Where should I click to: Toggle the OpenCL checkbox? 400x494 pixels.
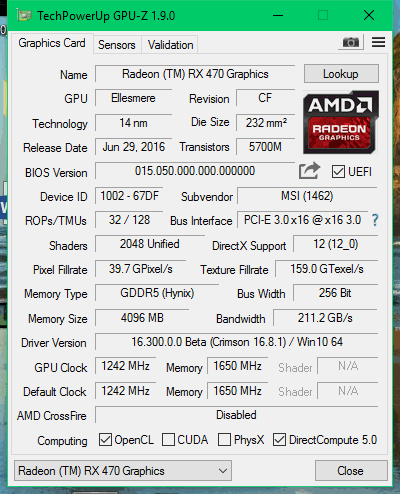[105, 440]
